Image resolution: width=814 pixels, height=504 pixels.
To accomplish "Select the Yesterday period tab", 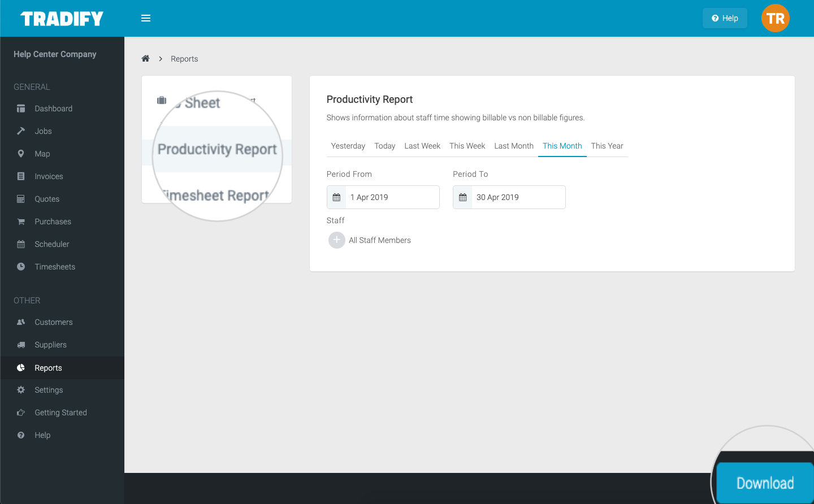I will 348,146.
